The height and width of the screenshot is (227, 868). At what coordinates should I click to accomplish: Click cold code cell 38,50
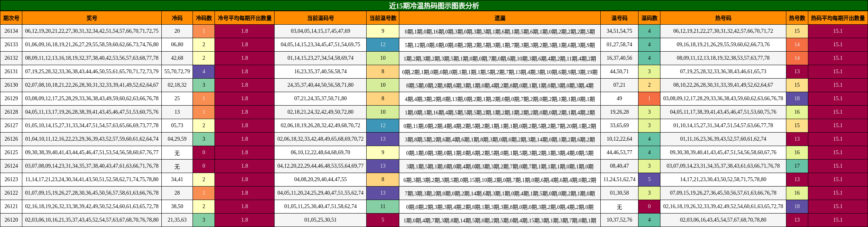tap(177, 207)
